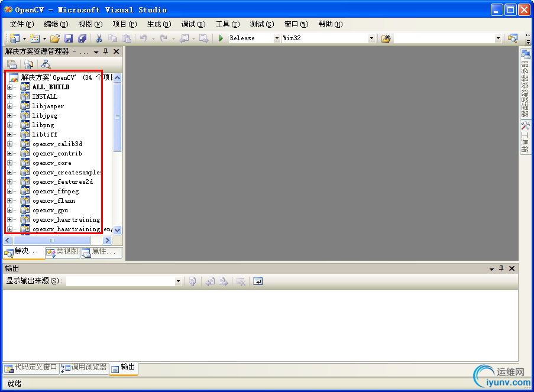The height and width of the screenshot is (392, 534).
Task: Save the file with the floppy disk icon
Action: point(69,38)
